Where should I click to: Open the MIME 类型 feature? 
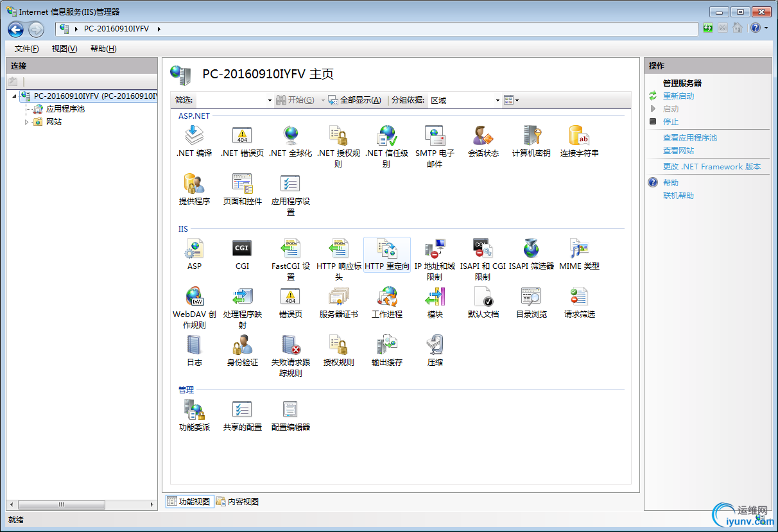pos(579,254)
